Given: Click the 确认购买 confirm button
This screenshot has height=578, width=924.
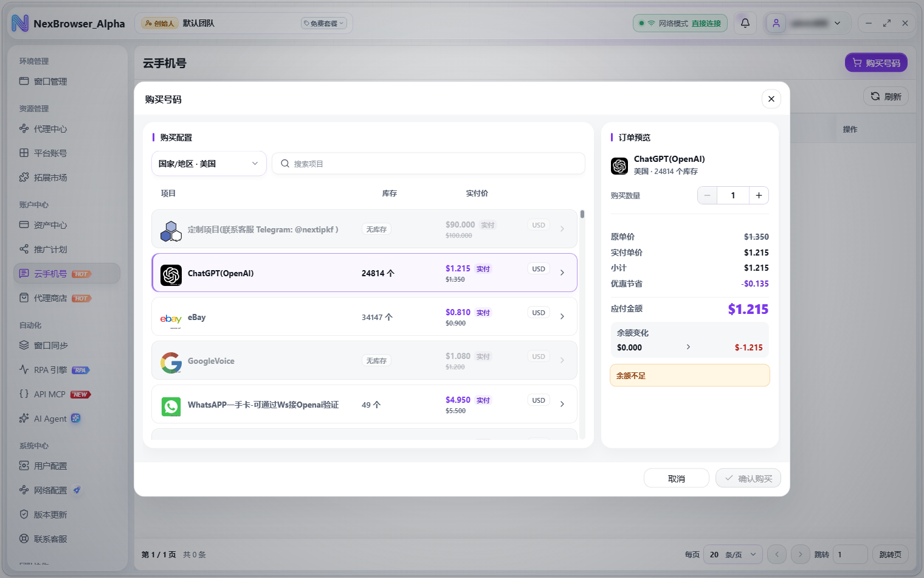Looking at the screenshot, I should point(748,478).
